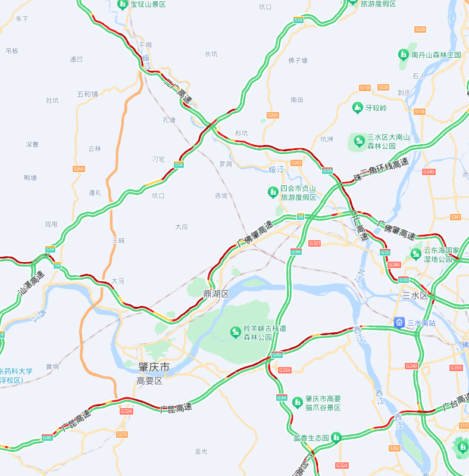Click the G80 shield on 广昆高速
Image resolution: width=469 pixels, height=476 pixels.
(x=48, y=437)
